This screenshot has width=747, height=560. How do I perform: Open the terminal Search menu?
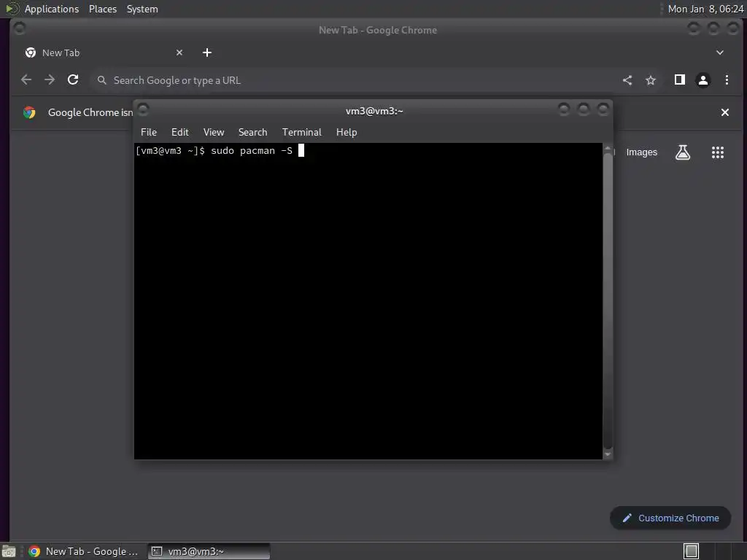click(252, 133)
